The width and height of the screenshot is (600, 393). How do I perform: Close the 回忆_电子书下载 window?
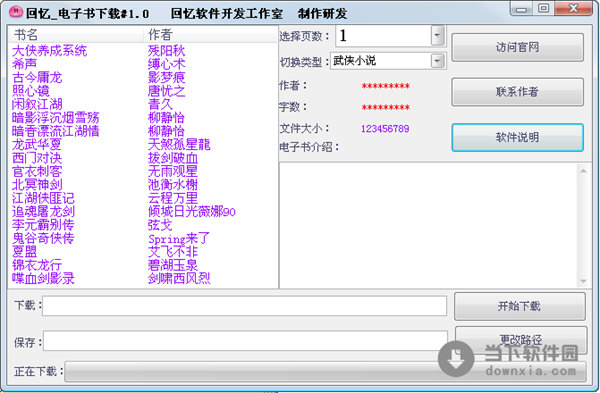click(573, 8)
